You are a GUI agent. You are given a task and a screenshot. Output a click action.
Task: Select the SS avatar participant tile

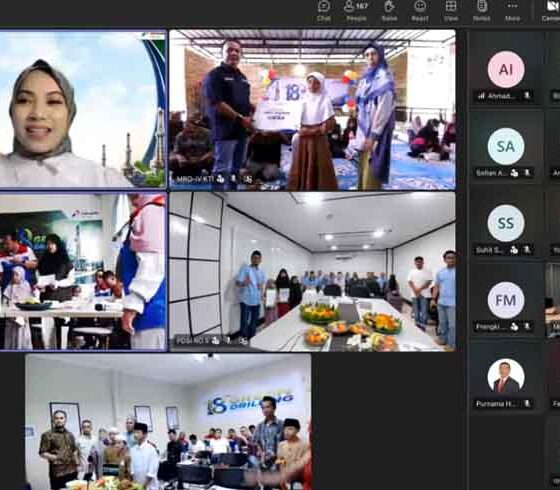point(506,223)
